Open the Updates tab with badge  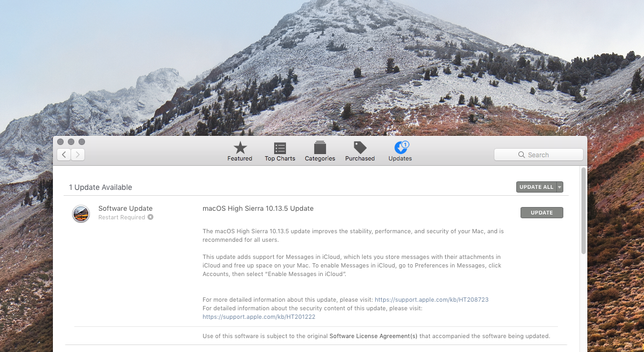tap(400, 151)
